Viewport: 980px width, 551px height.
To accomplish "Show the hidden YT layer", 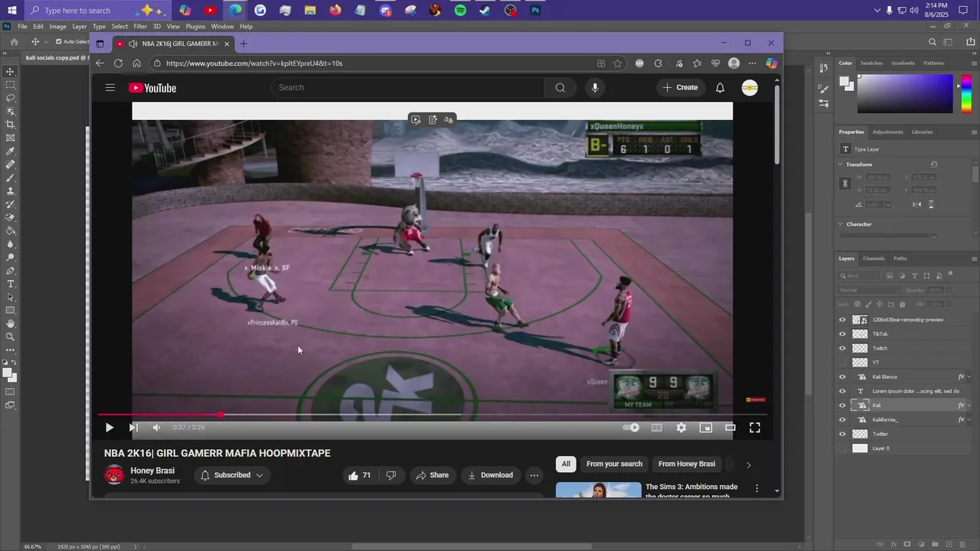I will coord(842,363).
